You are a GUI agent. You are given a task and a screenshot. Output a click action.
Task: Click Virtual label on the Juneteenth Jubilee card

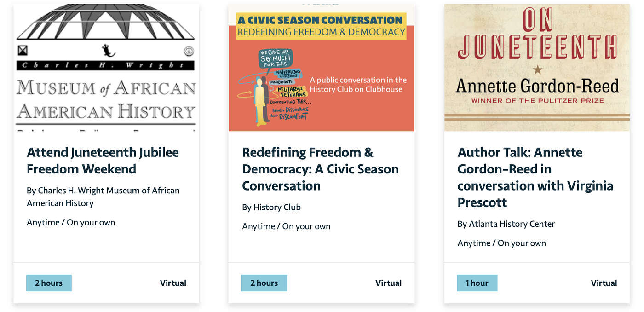[173, 283]
